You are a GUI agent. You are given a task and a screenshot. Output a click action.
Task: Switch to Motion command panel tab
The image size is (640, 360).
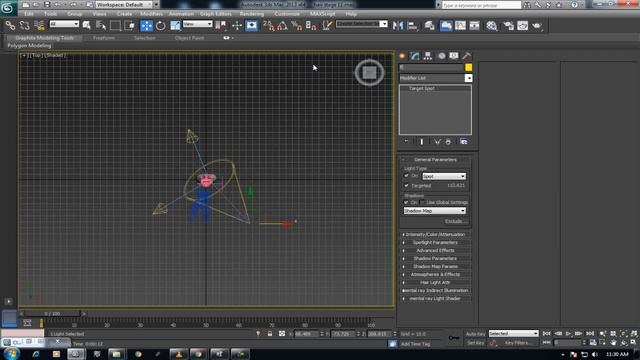(441, 56)
